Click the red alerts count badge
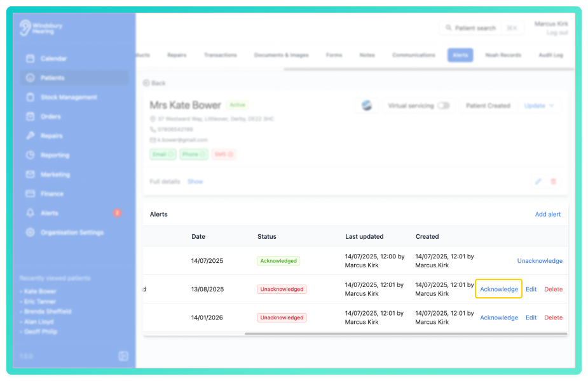 (x=118, y=213)
